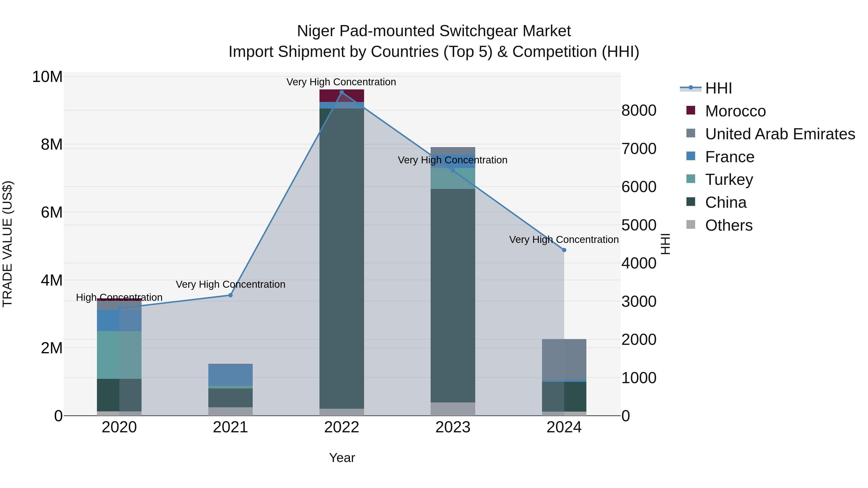This screenshot has width=868, height=488.
Task: Click the France bar segment for 2021
Action: pyautogui.click(x=231, y=375)
